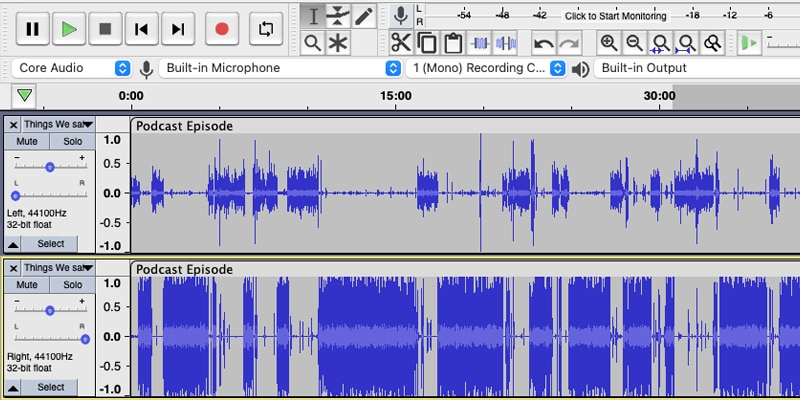Screen dimensions: 800x400
Task: Click the speaker icon in device toolbar
Action: pos(581,69)
